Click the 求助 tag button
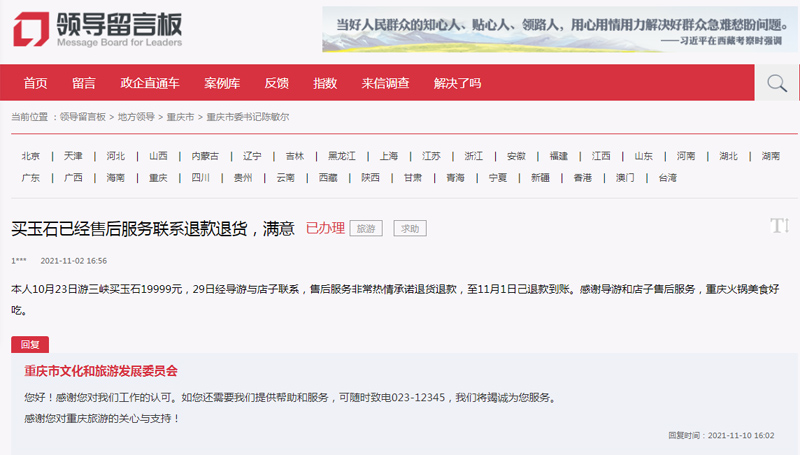 [x=409, y=229]
